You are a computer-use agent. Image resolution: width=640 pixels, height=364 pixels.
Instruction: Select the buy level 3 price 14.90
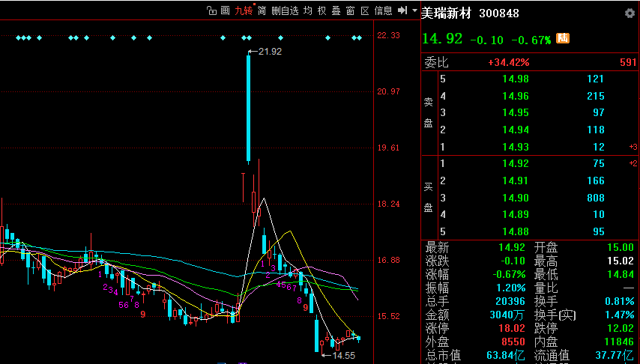pos(516,198)
